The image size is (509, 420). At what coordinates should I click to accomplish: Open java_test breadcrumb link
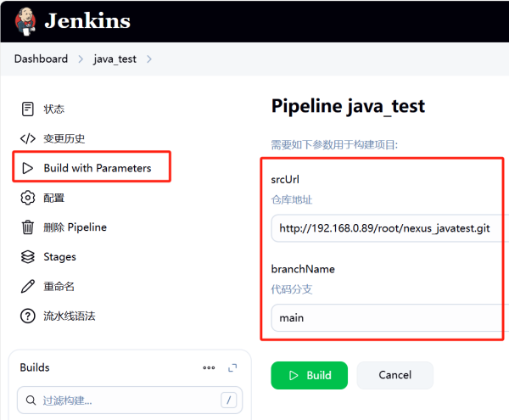tap(115, 59)
